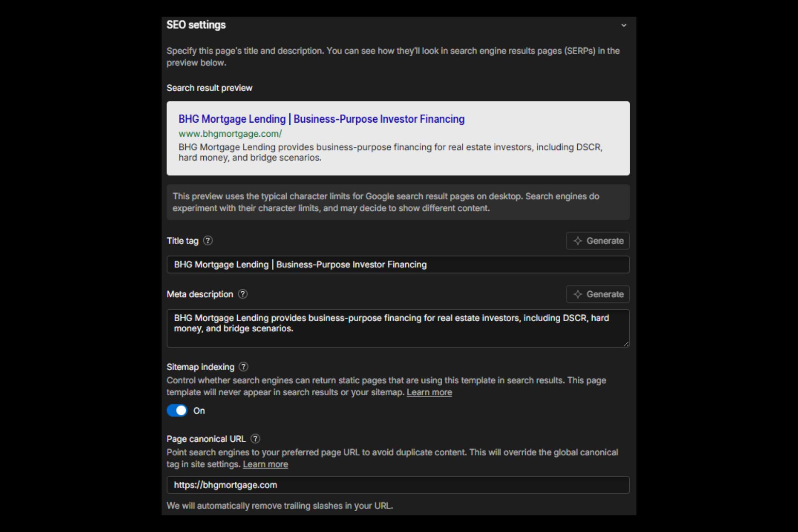
Task: Open the Meta description help icon
Action: (x=243, y=294)
